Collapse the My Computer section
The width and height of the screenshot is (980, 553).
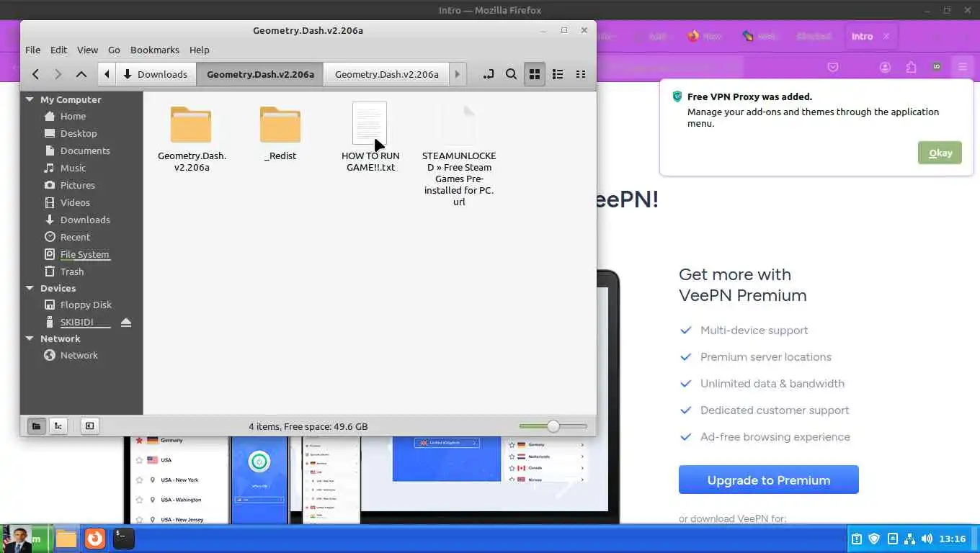[30, 99]
